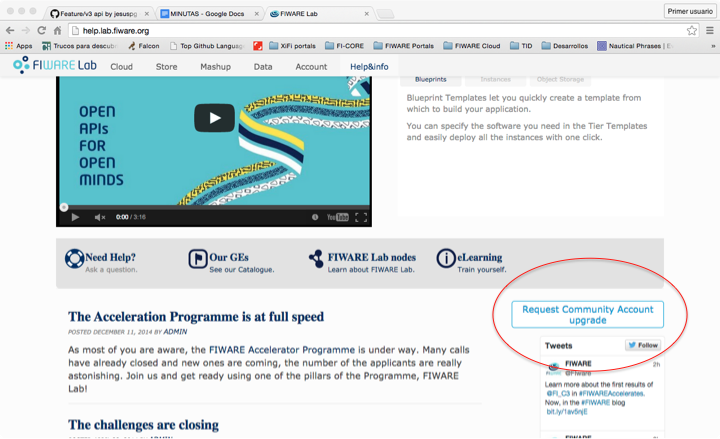Screen dimensions: 720x439
Task: Go back with the browser back arrow
Action: (x=10, y=31)
